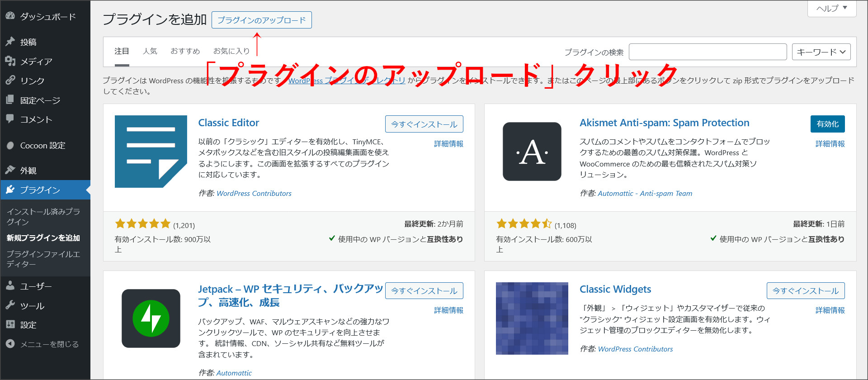The width and height of the screenshot is (868, 380).
Task: Install Jetpack with 今すぐインストール
Action: [424, 290]
